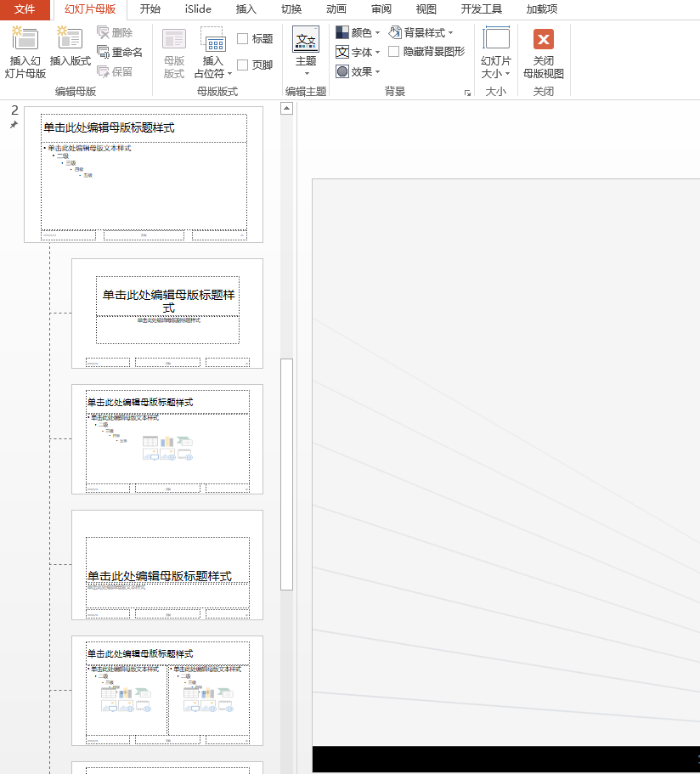
Task: Toggle the Footers (页脚) checkbox
Action: [x=242, y=65]
